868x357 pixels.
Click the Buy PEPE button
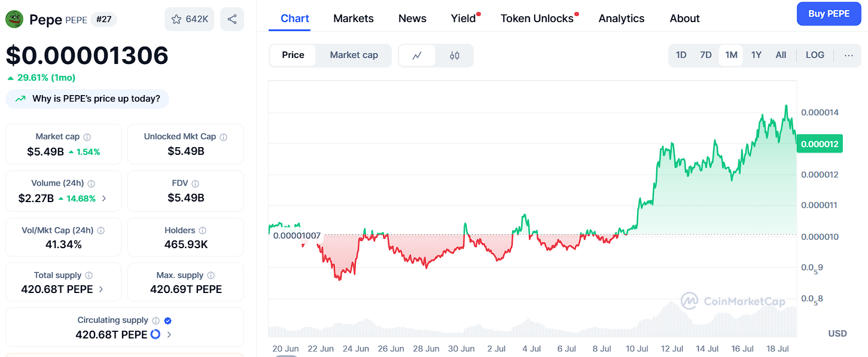point(829,14)
